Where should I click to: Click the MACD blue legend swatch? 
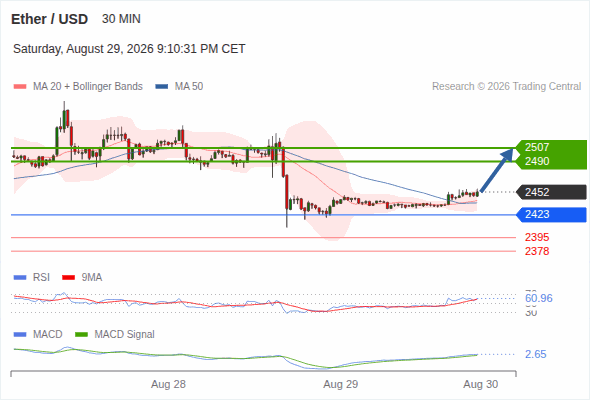coord(20,335)
